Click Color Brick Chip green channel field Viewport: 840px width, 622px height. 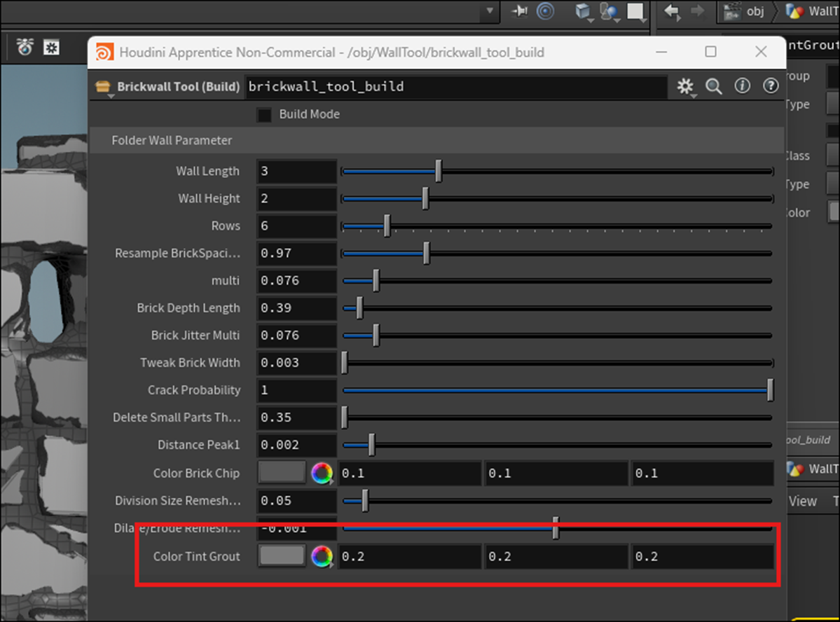coord(556,473)
